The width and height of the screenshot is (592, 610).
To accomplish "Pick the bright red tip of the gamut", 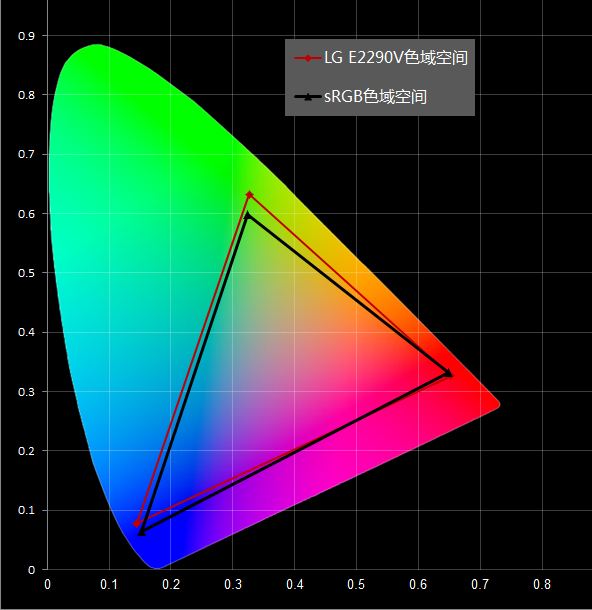I will tap(486, 405).
